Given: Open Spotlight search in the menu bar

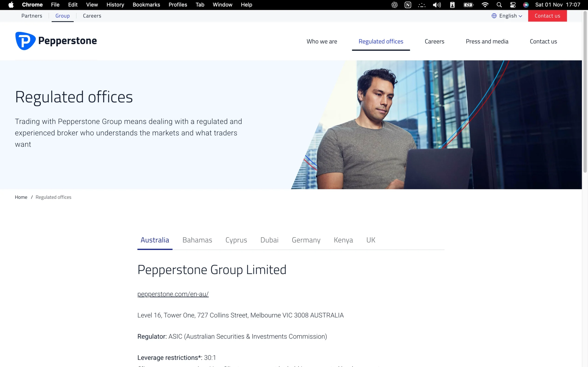Looking at the screenshot, I should coord(499,5).
